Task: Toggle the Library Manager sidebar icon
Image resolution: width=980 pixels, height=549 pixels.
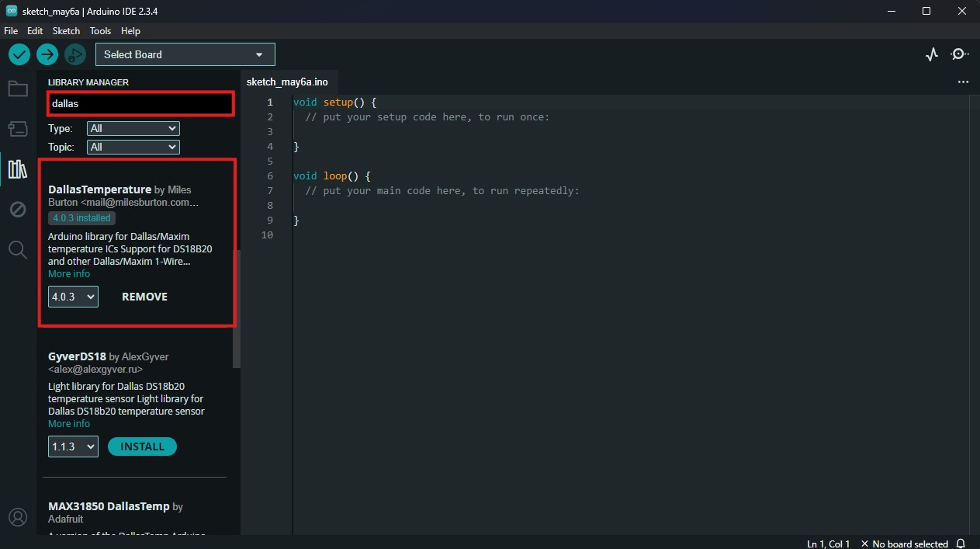Action: tap(18, 169)
